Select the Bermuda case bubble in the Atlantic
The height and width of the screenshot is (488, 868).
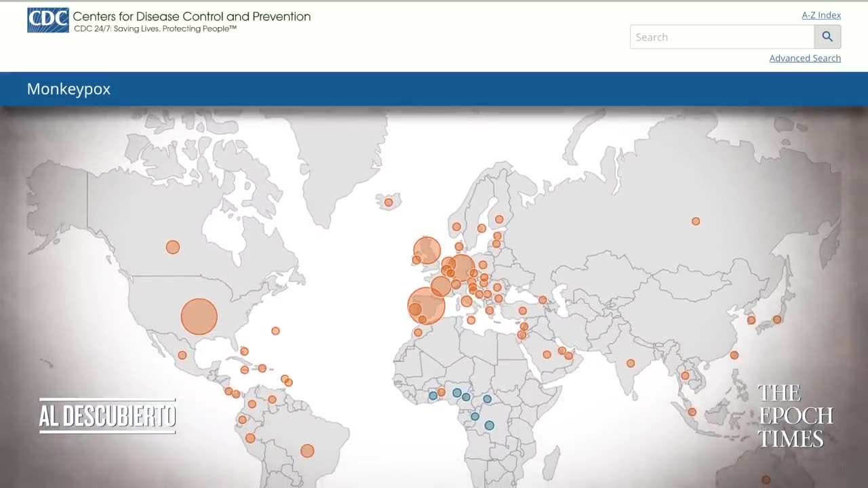point(275,331)
